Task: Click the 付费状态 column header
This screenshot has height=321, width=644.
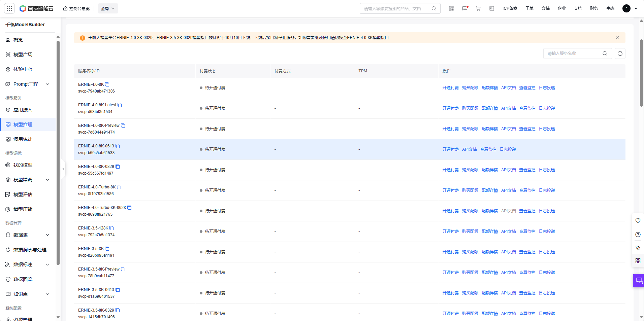Action: tap(207, 71)
